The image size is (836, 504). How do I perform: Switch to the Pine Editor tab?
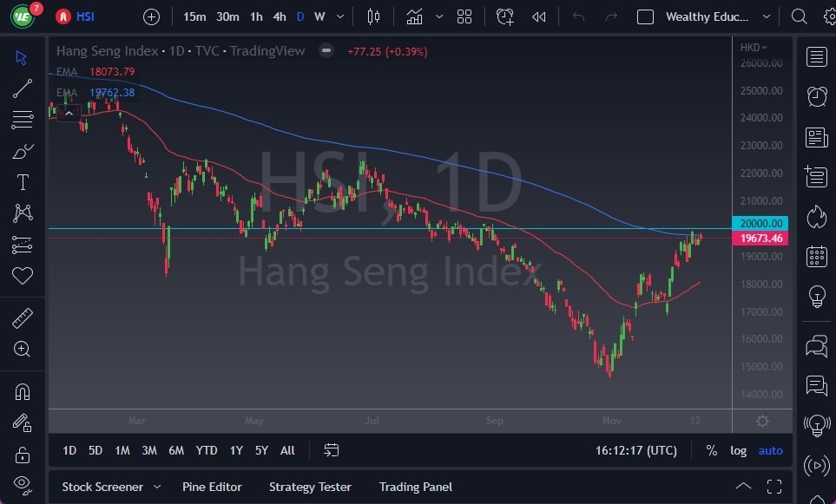[212, 487]
